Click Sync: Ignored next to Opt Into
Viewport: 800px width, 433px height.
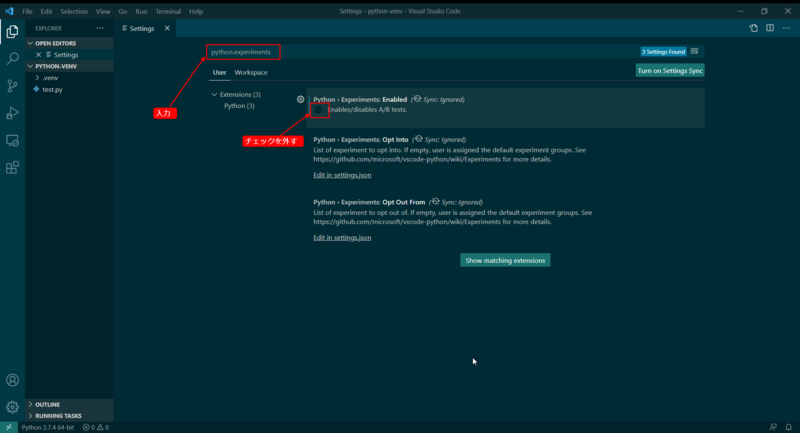point(445,139)
